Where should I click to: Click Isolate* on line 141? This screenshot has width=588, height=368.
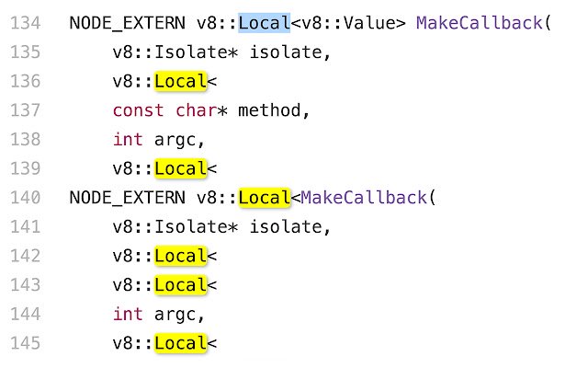click(x=196, y=227)
